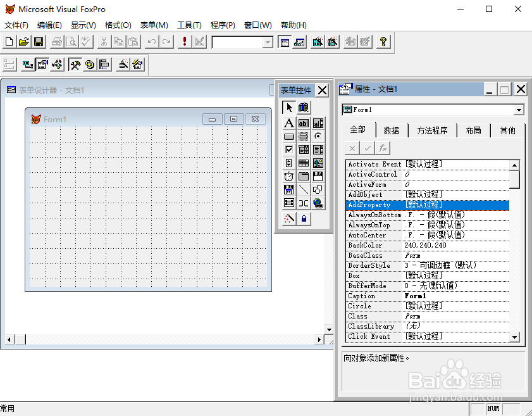Select the Spinner control tool
Screen dimensions: 532x416
288,163
